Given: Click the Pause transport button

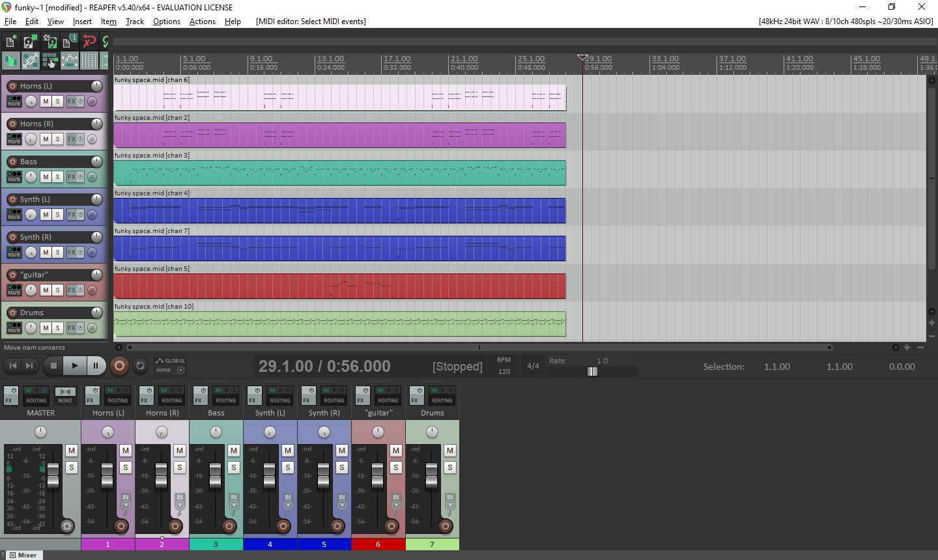Looking at the screenshot, I should (x=95, y=366).
